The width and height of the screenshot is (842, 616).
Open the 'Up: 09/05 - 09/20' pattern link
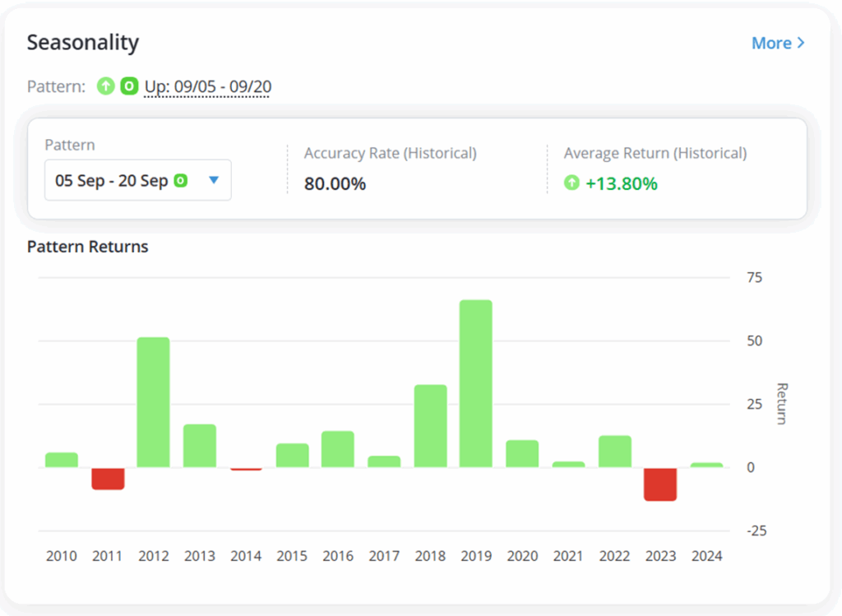[208, 86]
